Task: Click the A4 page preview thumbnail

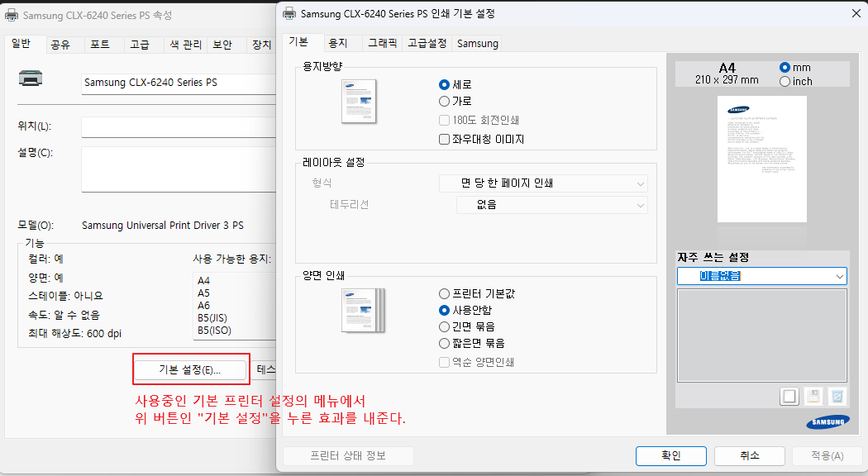Action: tap(761, 159)
